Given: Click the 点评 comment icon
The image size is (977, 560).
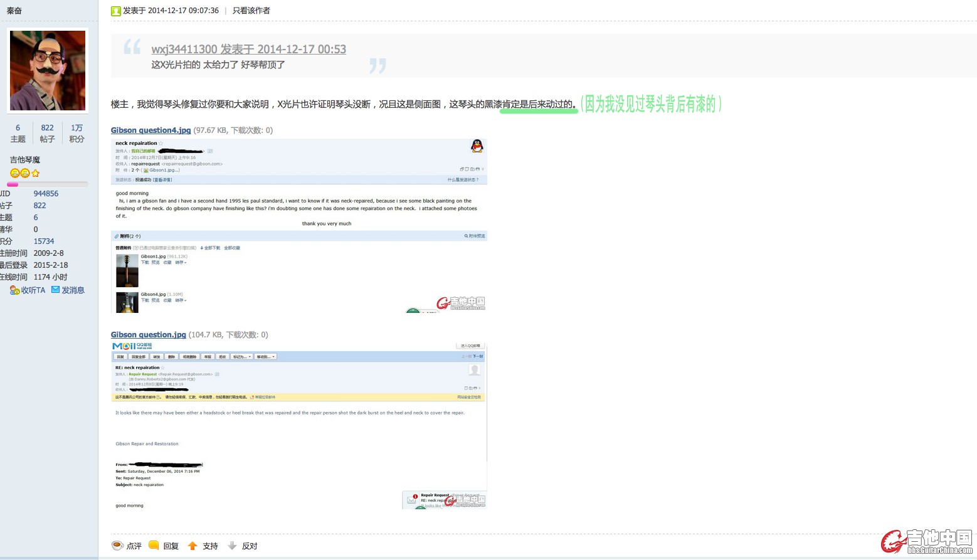Looking at the screenshot, I should click(117, 546).
